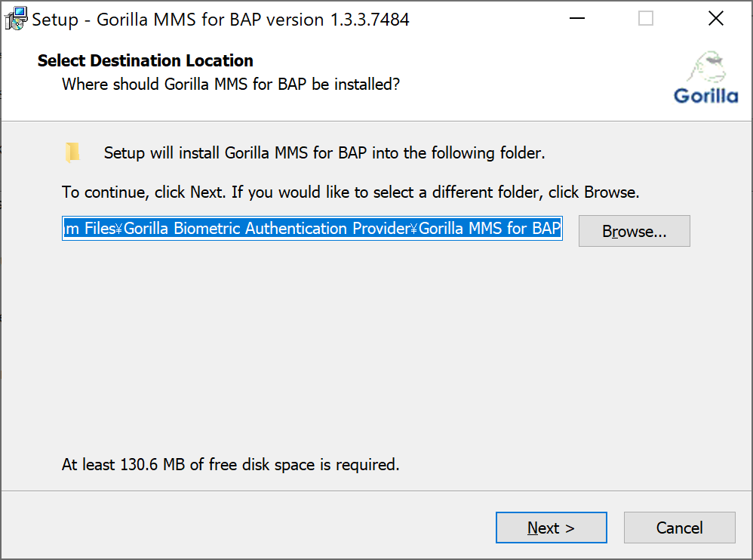Click the Setup window title bar
Viewport: 753px width, 560px height.
(x=302, y=18)
